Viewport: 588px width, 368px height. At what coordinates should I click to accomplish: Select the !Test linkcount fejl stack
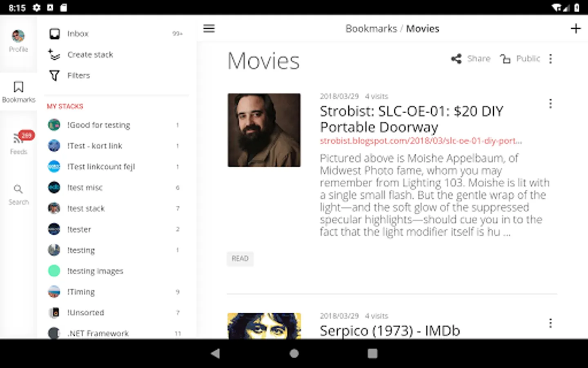[114, 167]
